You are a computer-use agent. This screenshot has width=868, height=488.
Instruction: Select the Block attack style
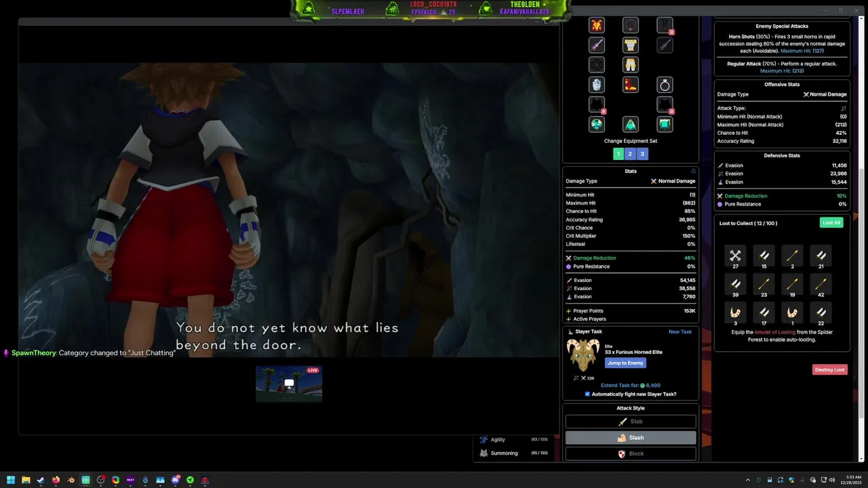coord(631,453)
